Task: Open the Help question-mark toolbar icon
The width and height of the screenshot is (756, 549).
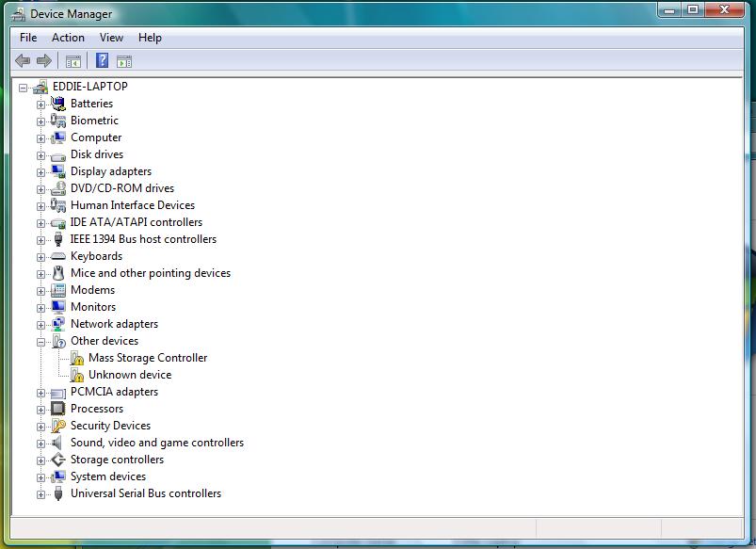Action: click(103, 60)
